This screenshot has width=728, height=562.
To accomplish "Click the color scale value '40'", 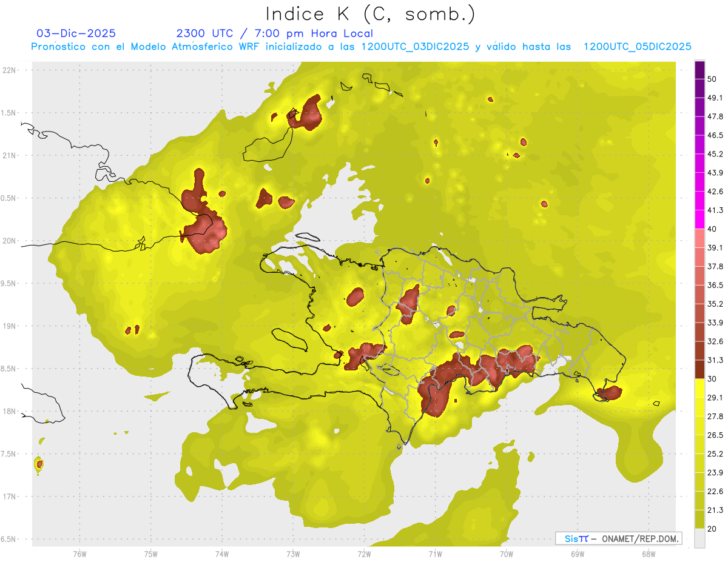I will (713, 229).
